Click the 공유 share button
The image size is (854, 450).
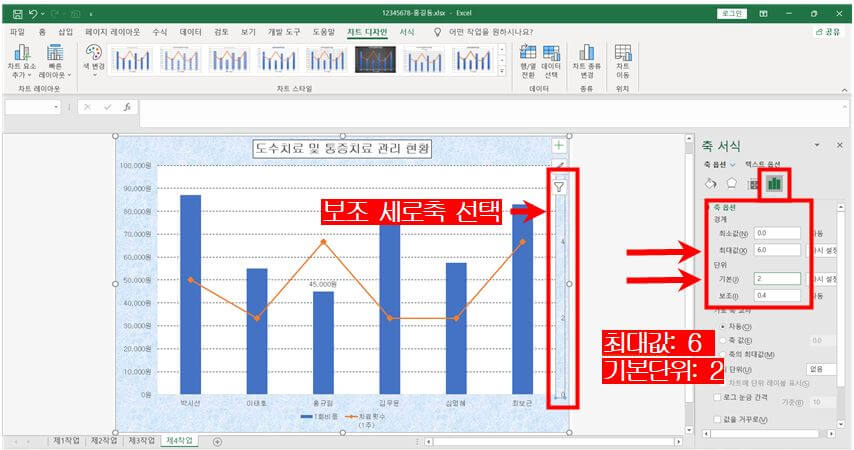(x=828, y=33)
